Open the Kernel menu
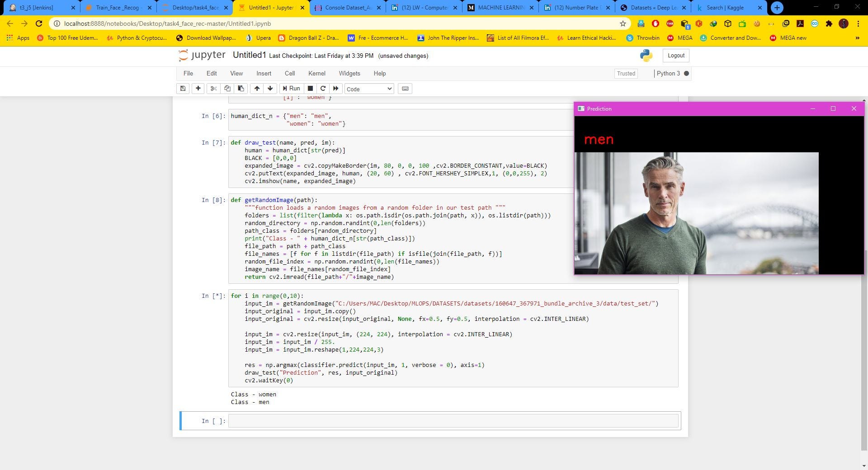The height and width of the screenshot is (470, 868). tap(317, 73)
